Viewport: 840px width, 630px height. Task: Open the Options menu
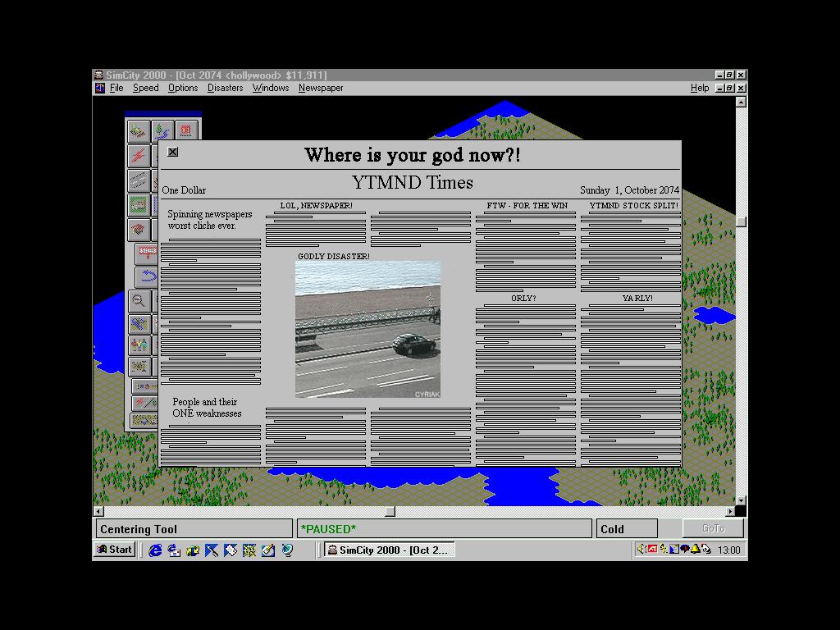(x=183, y=88)
